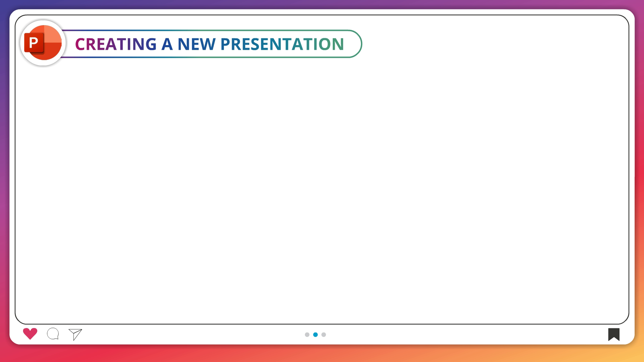Screen dimensions: 644x362
Task: Go to the first carousel dot
Action: click(x=307, y=334)
